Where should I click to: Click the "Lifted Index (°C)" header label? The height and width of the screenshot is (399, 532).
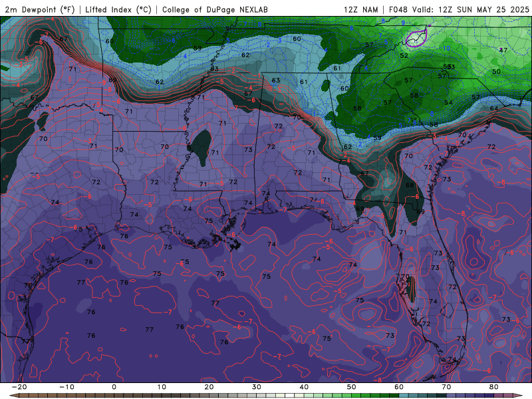(118, 9)
